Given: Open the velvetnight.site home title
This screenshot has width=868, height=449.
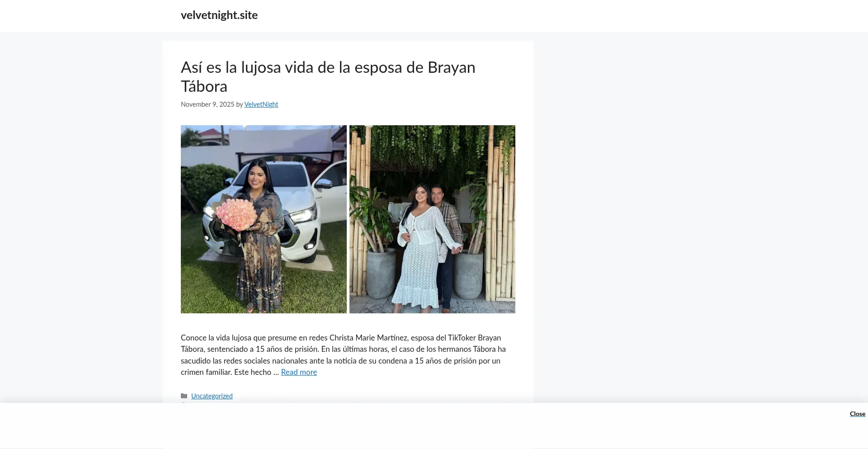Looking at the screenshot, I should 219,15.
